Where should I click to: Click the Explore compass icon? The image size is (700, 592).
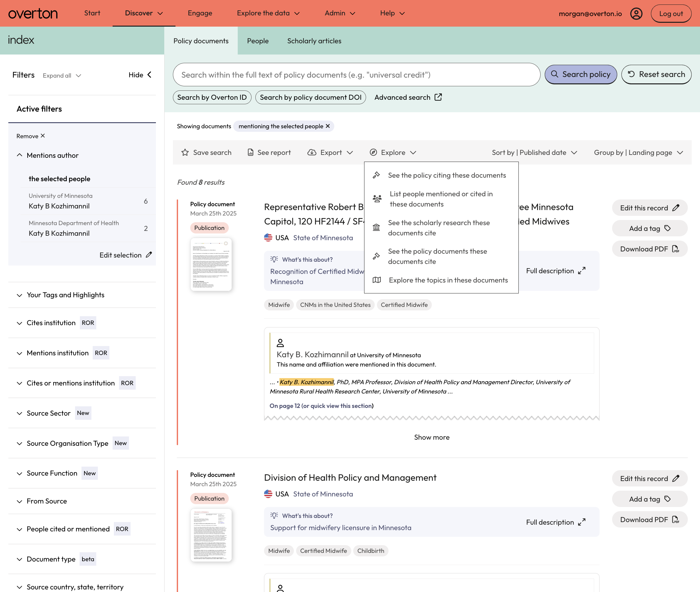[373, 152]
